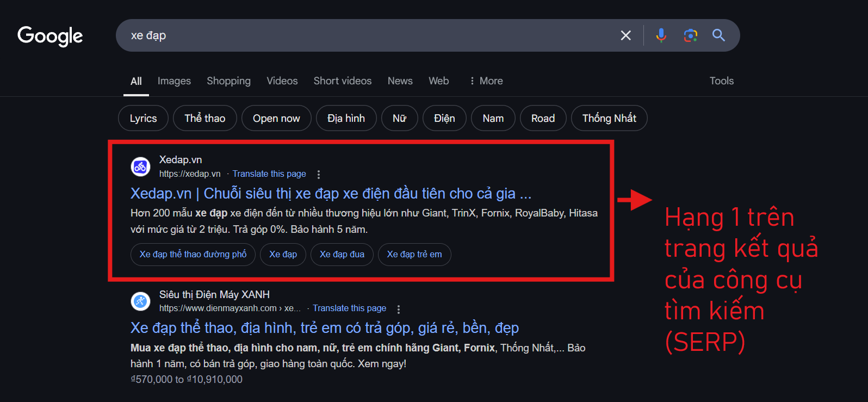This screenshot has width=868, height=402.
Task: Switch to the Images tab
Action: (x=174, y=81)
